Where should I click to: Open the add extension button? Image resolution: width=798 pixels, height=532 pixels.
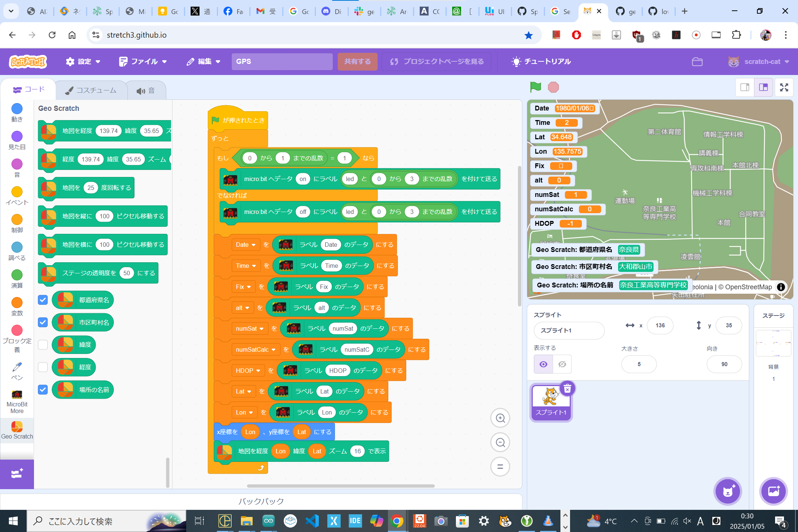tap(17, 474)
